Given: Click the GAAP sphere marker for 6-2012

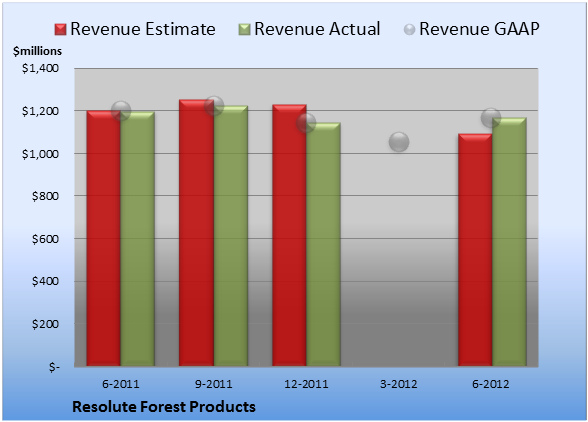Looking at the screenshot, I should (x=491, y=118).
